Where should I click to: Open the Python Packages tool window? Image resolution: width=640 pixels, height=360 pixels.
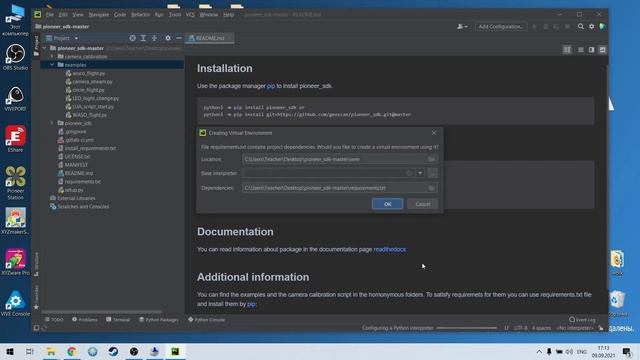click(158, 320)
